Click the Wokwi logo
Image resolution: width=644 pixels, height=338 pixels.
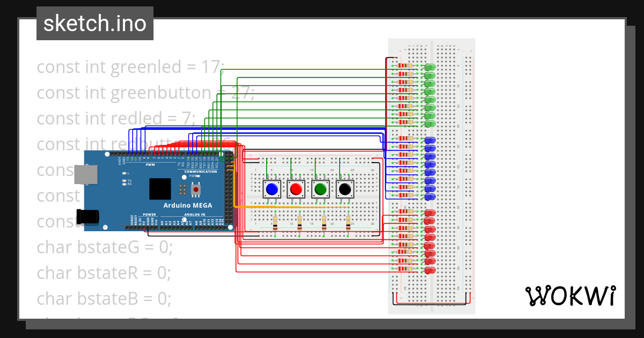tap(572, 296)
